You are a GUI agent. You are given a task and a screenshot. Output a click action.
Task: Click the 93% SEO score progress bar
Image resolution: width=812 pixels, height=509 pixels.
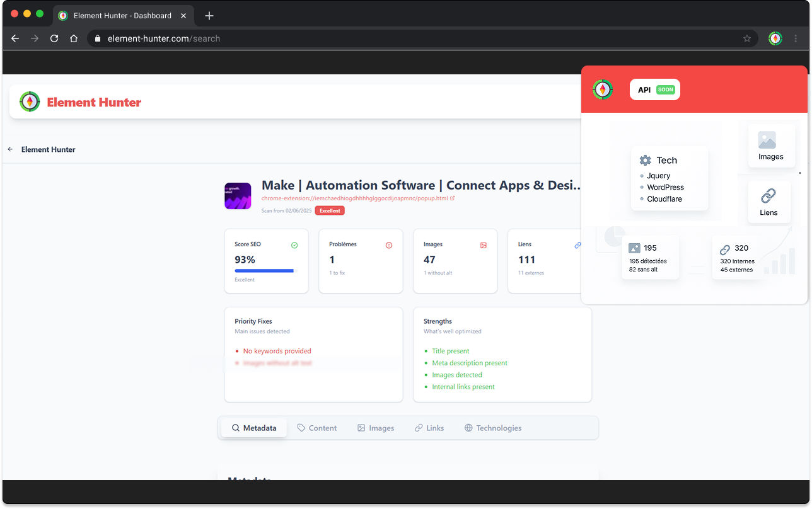tap(265, 271)
